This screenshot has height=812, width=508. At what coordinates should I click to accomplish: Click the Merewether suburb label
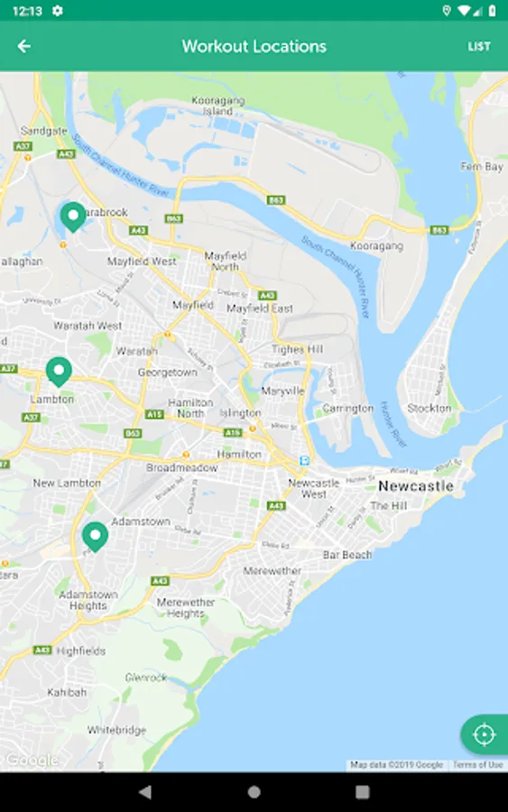point(272,571)
